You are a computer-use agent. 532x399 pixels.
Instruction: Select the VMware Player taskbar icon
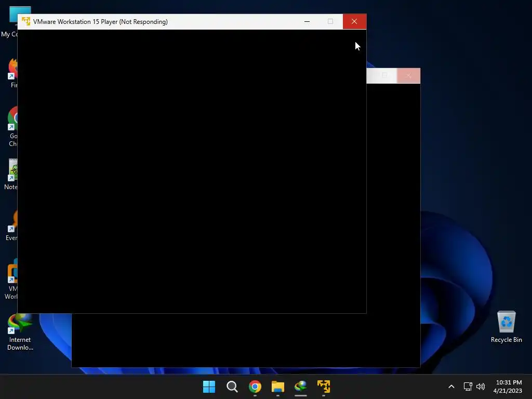click(324, 387)
